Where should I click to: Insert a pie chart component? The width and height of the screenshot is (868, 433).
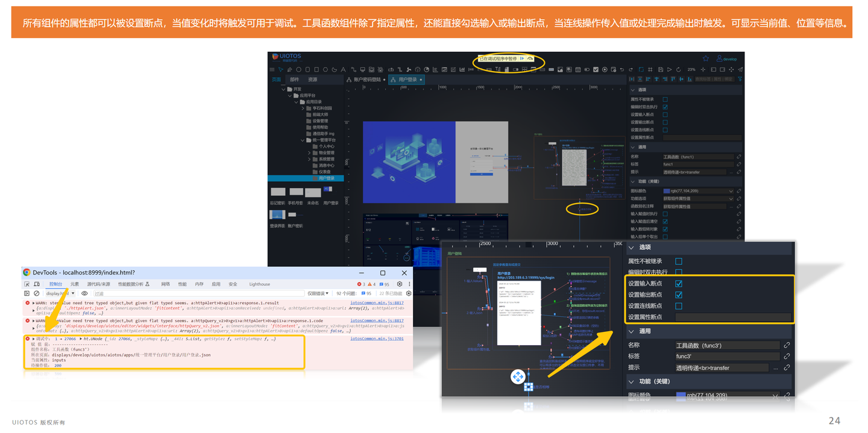tap(427, 69)
